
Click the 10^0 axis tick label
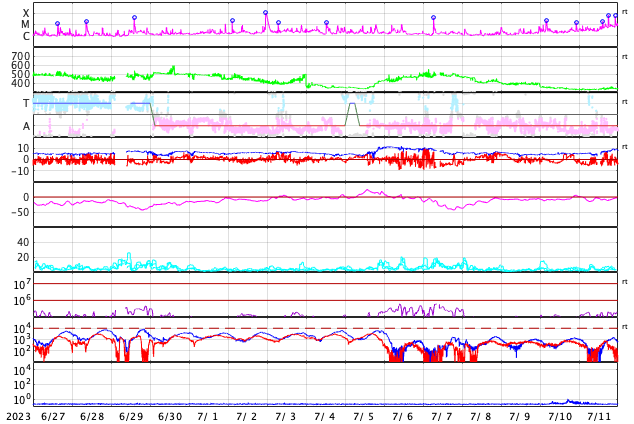[x=22, y=399]
